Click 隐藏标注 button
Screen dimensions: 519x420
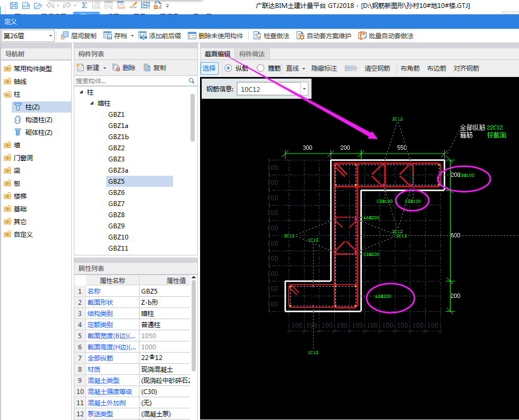[x=324, y=68]
